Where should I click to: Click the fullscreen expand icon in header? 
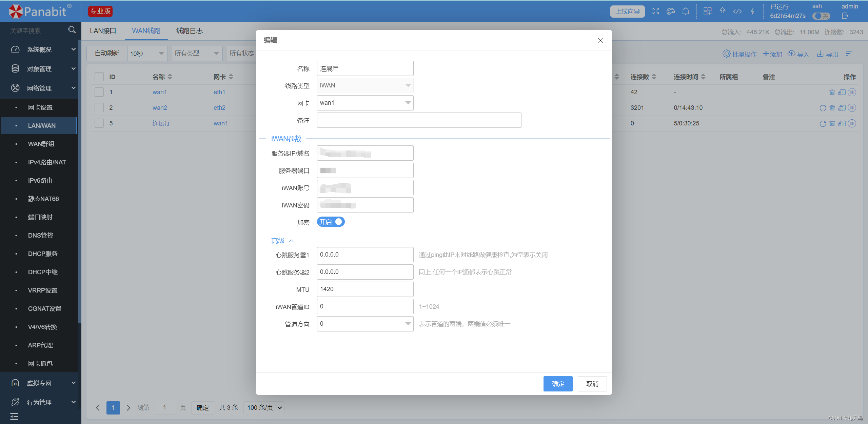(655, 12)
